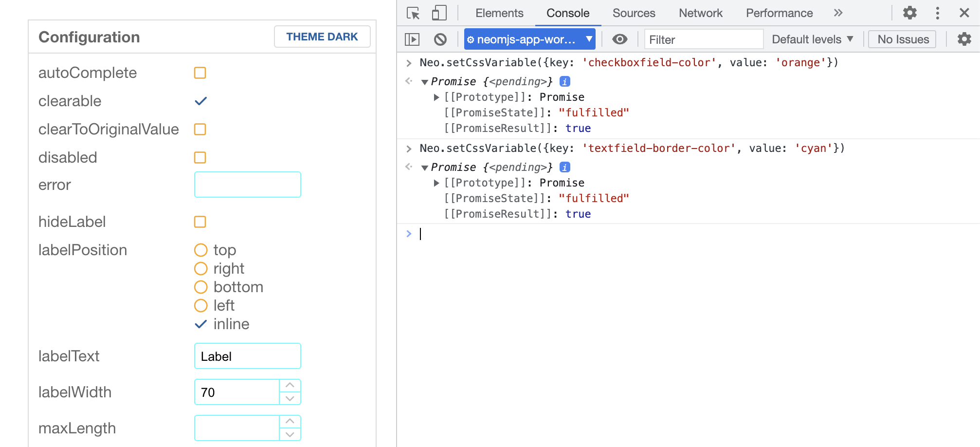This screenshot has width=980, height=447.
Task: Click the THEME DARK button
Action: [322, 37]
